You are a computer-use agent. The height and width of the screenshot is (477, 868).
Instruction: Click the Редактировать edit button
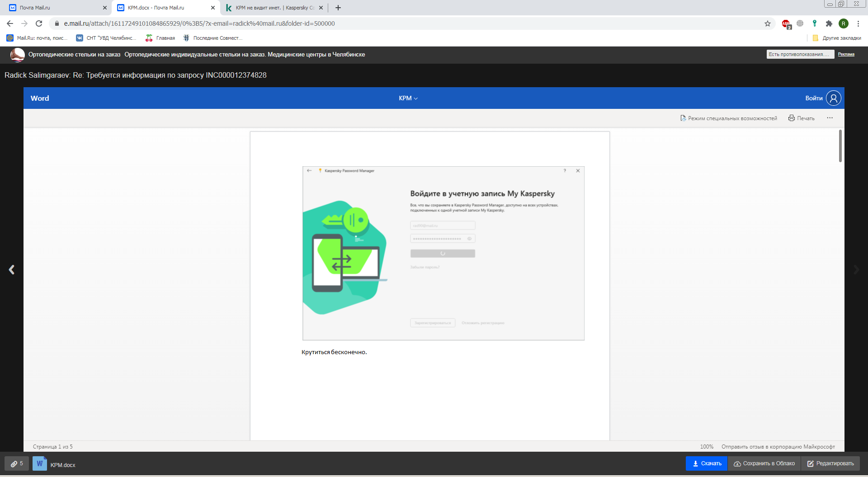click(x=830, y=463)
